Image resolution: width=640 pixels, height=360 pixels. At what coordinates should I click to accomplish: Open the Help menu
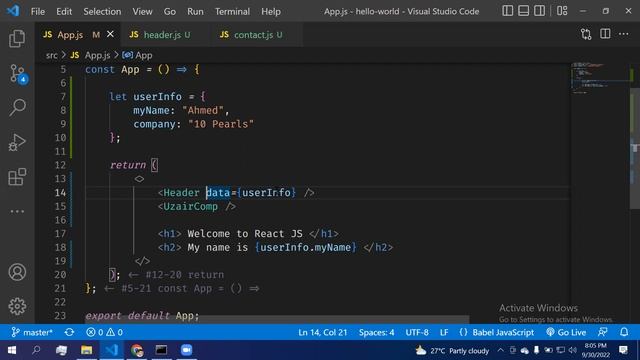(x=271, y=11)
